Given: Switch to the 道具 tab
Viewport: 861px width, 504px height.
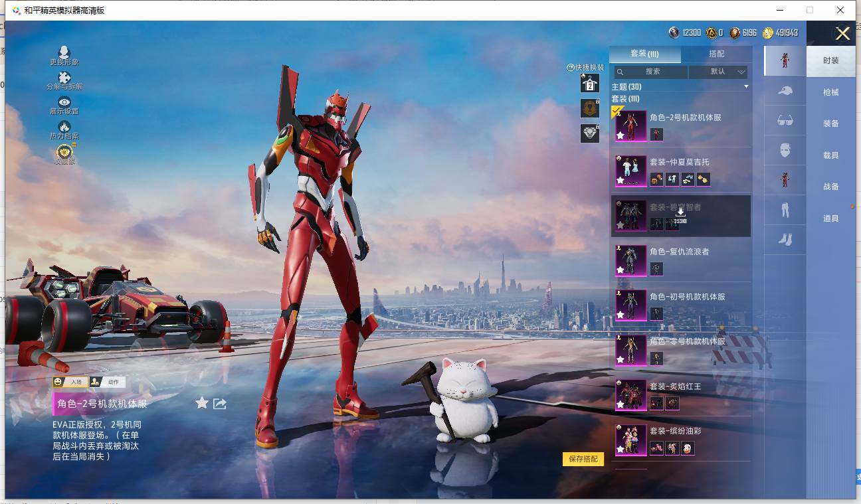Looking at the screenshot, I should tap(831, 218).
